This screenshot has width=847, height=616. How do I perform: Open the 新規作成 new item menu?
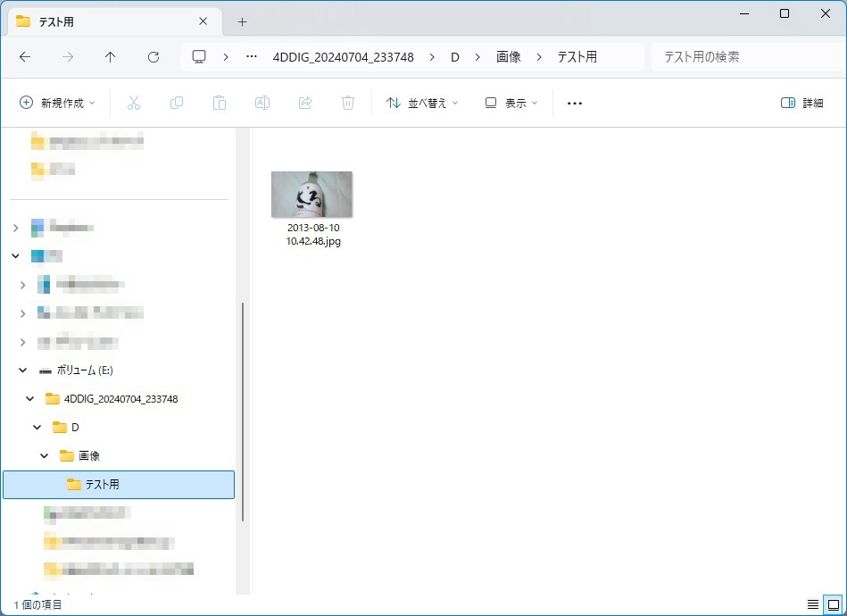(x=58, y=104)
